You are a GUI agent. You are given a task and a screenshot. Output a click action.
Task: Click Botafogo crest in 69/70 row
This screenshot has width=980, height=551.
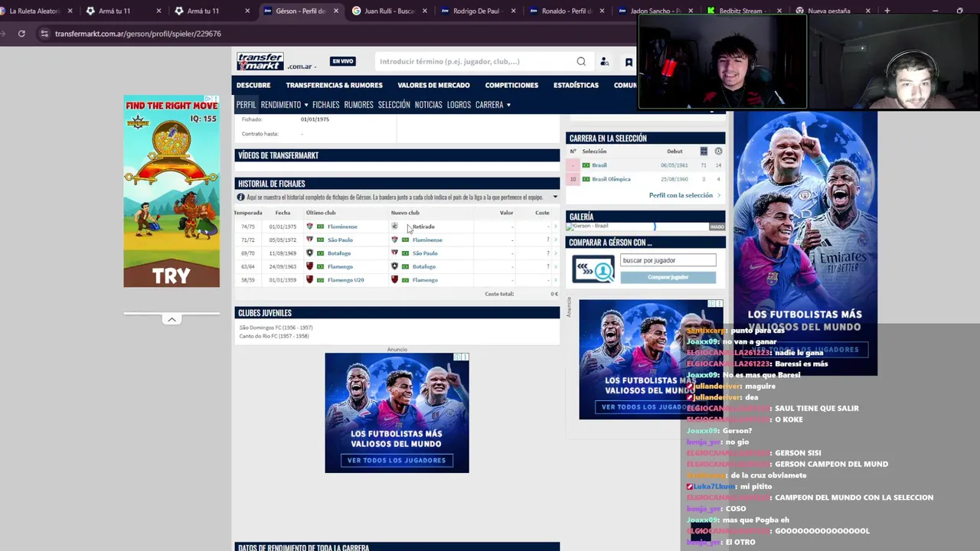coord(310,253)
